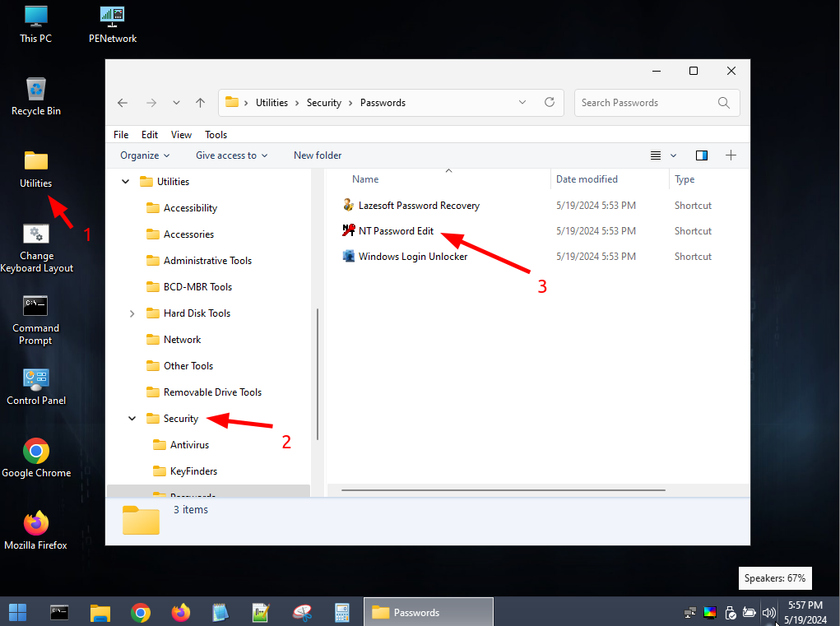Toggle the preview pane button

(x=701, y=155)
